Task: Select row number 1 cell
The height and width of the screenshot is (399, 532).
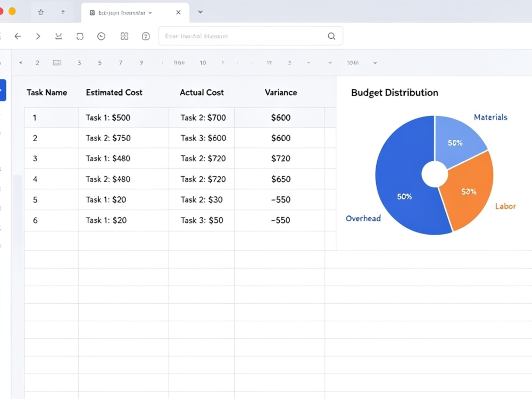Action: click(51, 118)
